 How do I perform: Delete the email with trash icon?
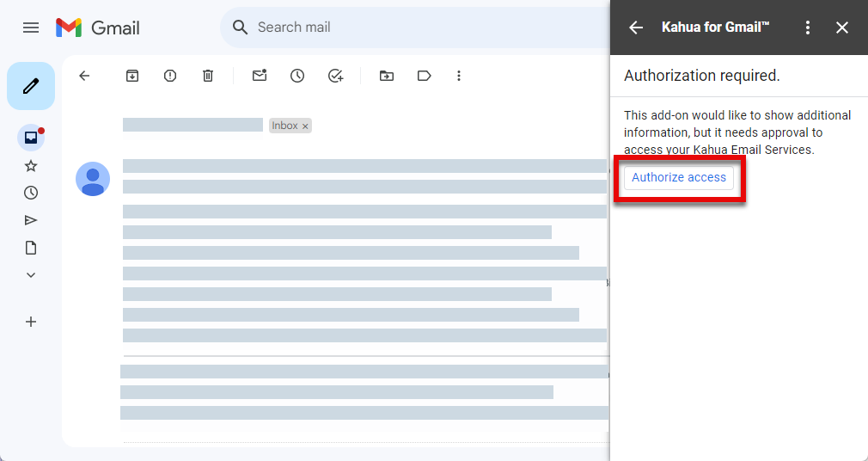[x=208, y=76]
